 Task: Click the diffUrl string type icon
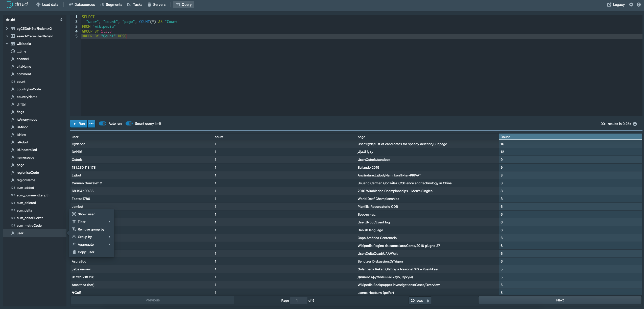13,104
